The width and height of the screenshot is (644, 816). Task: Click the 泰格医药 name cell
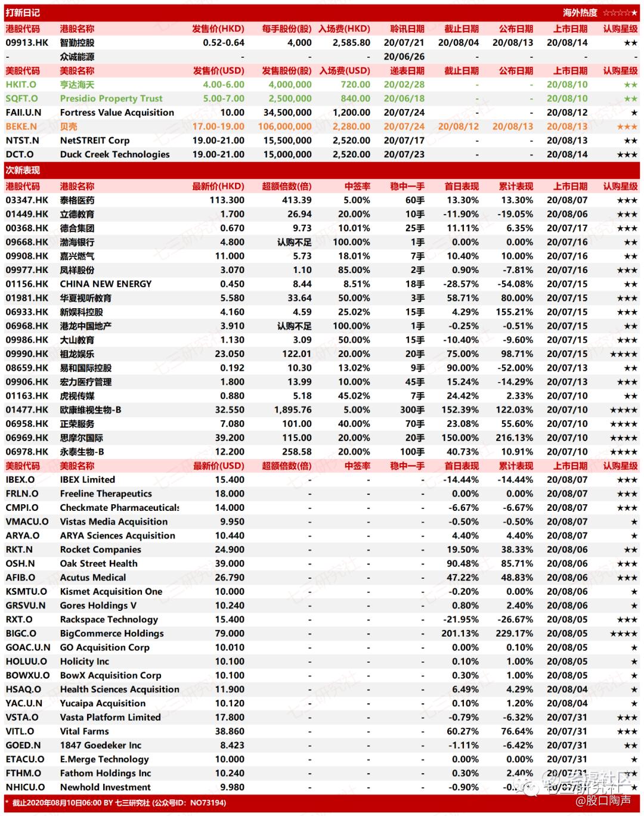77,200
